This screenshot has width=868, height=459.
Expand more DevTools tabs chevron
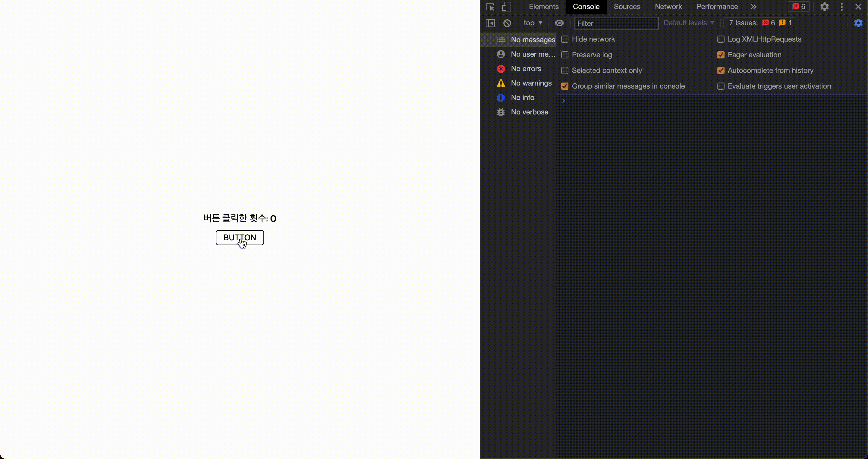pos(753,7)
